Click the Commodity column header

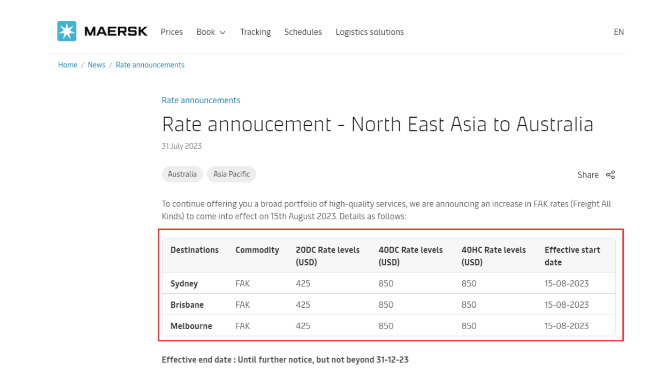[x=257, y=250]
